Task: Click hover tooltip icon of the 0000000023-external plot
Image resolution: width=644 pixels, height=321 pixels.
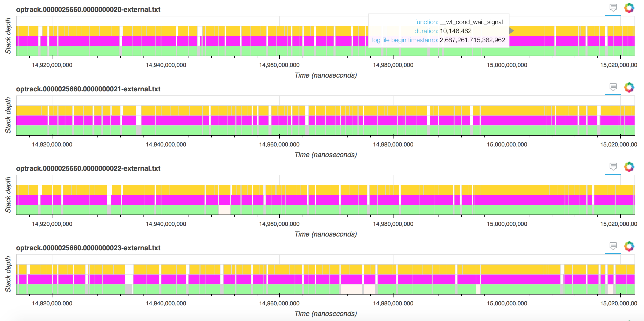Action: click(613, 246)
